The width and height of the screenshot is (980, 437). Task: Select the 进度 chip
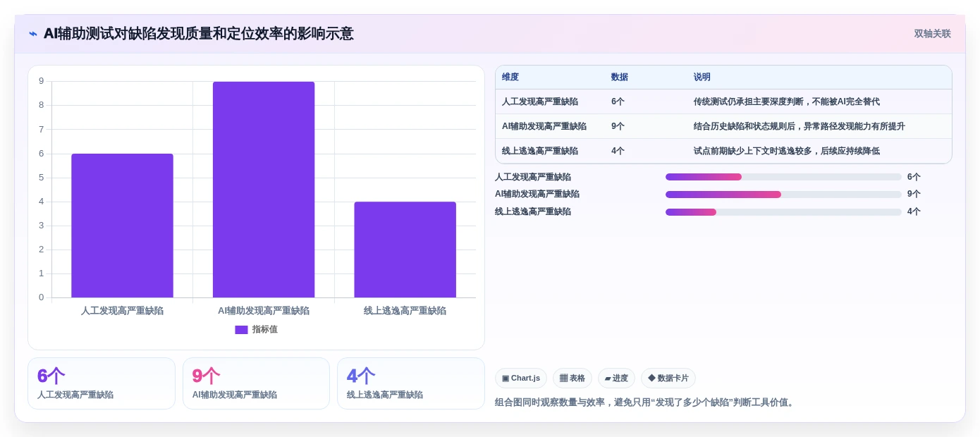tap(616, 378)
